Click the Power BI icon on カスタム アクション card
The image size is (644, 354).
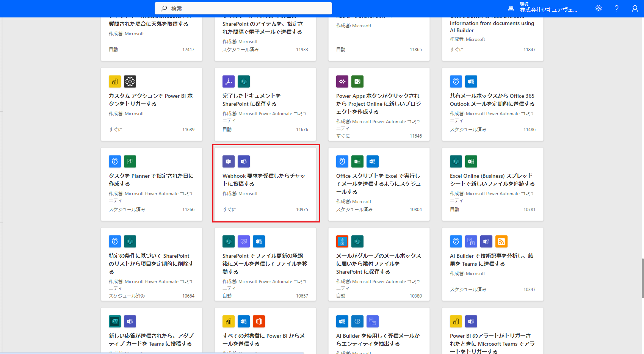point(115,81)
